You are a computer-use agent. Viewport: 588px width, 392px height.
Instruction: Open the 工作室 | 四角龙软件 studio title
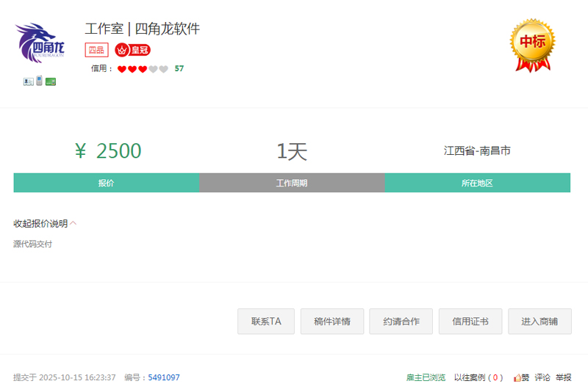coord(143,29)
